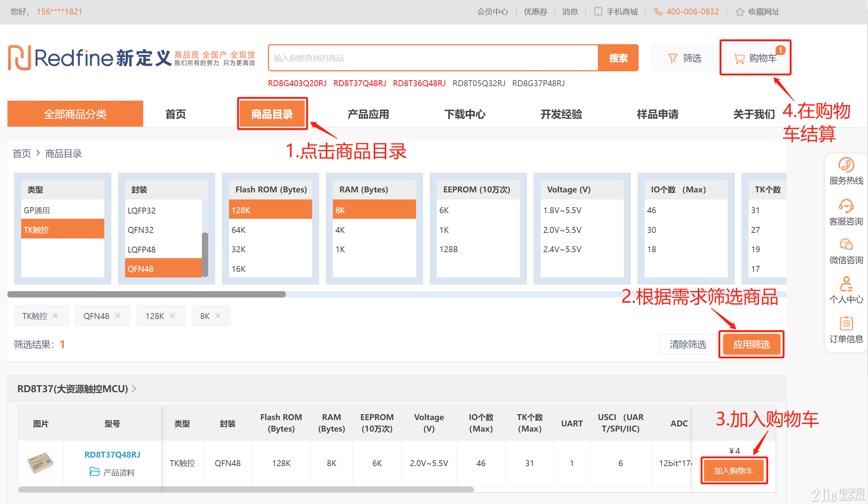Select LQFP48 package filter
This screenshot has width=868, height=504.
pos(163,249)
